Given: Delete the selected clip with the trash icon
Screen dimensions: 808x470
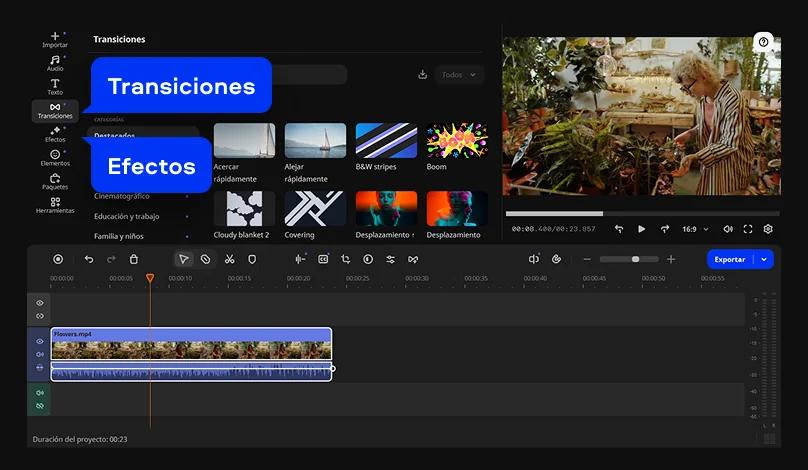Looking at the screenshot, I should 134,259.
